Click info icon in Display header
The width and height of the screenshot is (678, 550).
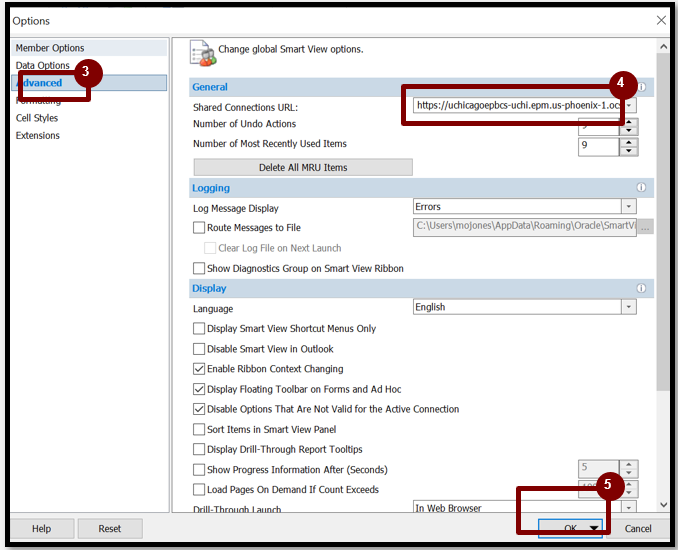point(641,288)
